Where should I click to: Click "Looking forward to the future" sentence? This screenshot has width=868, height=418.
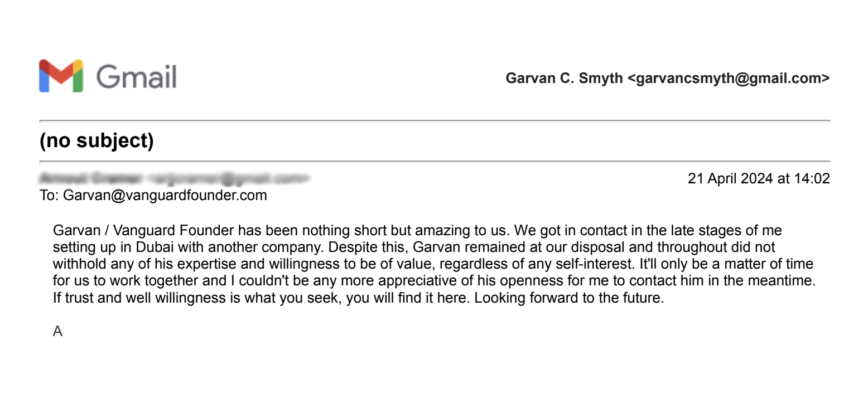click(x=569, y=298)
